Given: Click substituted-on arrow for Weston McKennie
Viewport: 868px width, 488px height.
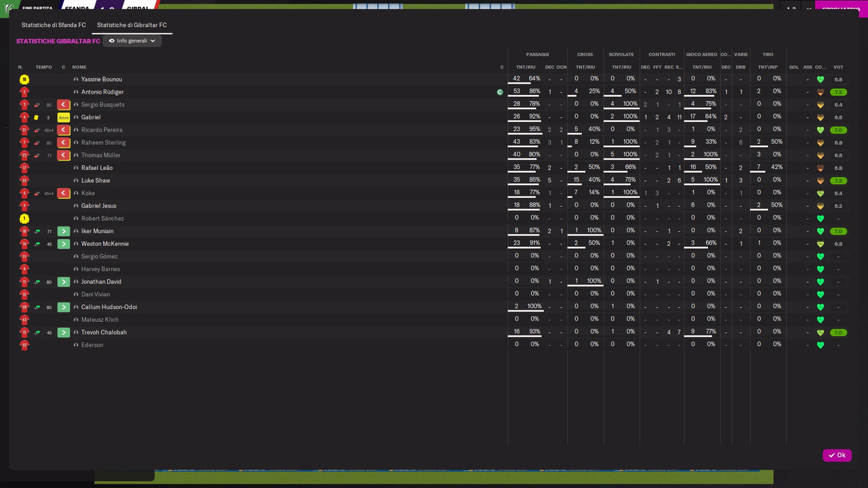Looking at the screenshot, I should tap(64, 244).
